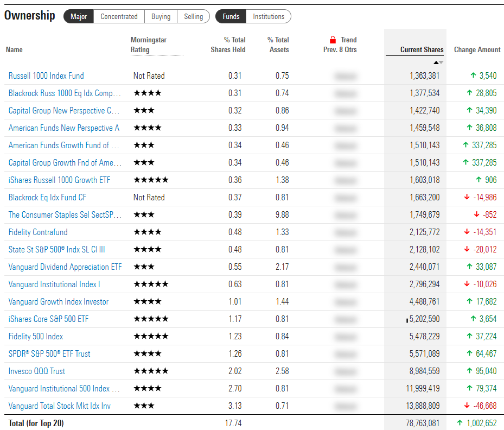Open Vanguard Dividend Appreciation ETF link

point(65,267)
